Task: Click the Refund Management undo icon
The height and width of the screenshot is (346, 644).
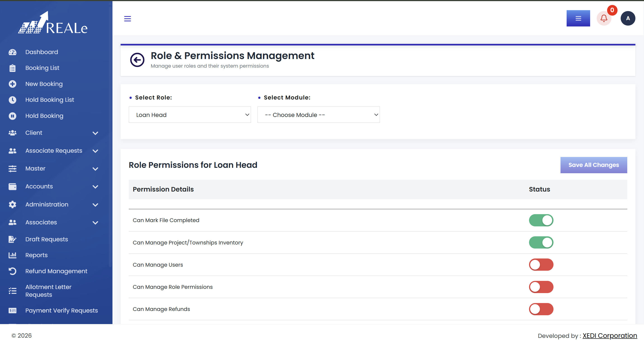Action: 12,271
